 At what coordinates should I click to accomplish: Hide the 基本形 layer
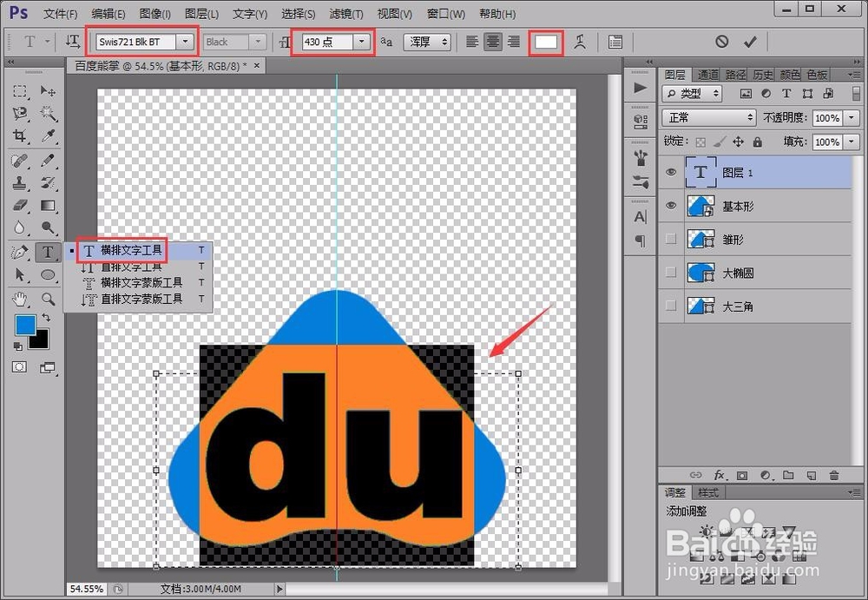click(x=671, y=206)
